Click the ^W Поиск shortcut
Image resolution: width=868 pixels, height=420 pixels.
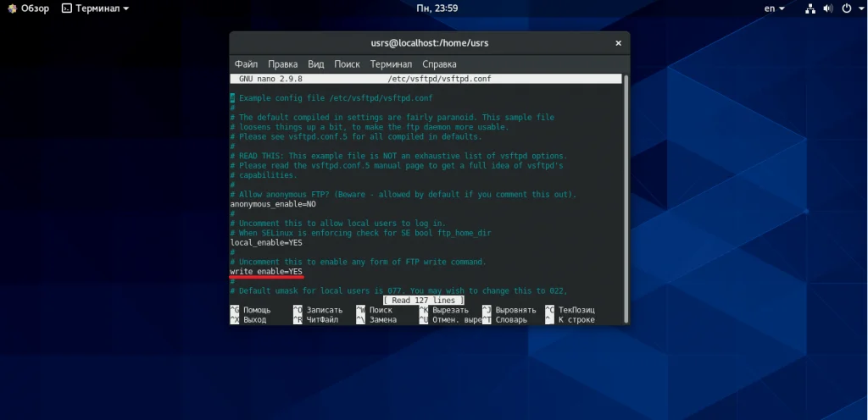pos(375,310)
